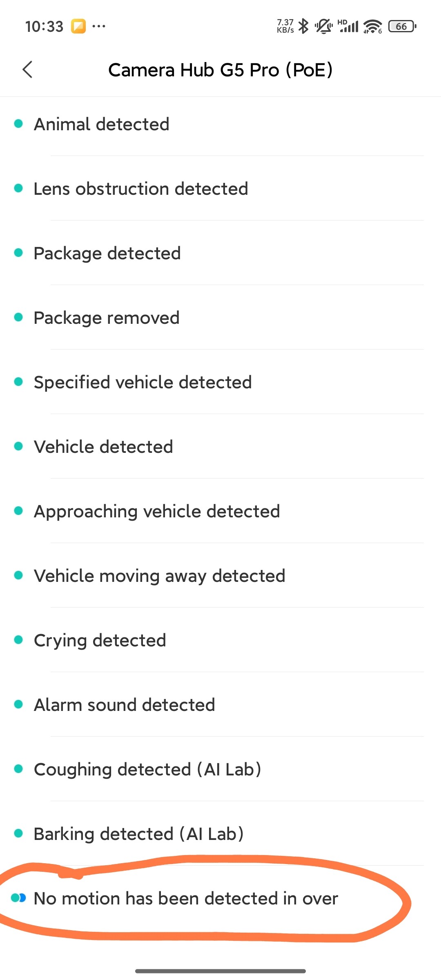
Task: Select Specified vehicle detected
Action: (x=143, y=382)
